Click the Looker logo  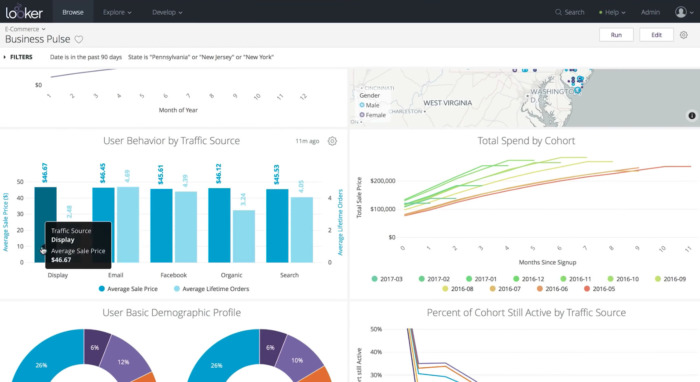[24, 12]
